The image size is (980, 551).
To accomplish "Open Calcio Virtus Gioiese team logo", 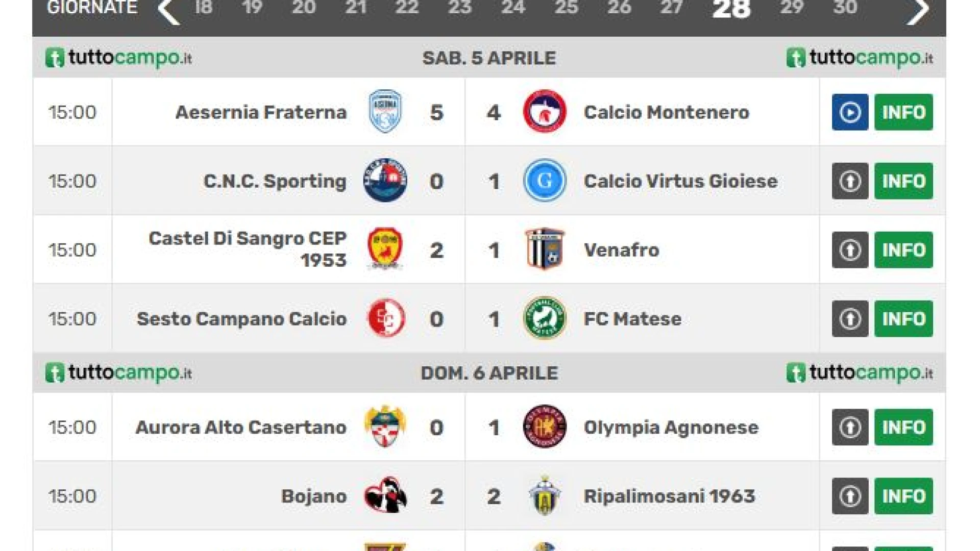I will [x=545, y=181].
